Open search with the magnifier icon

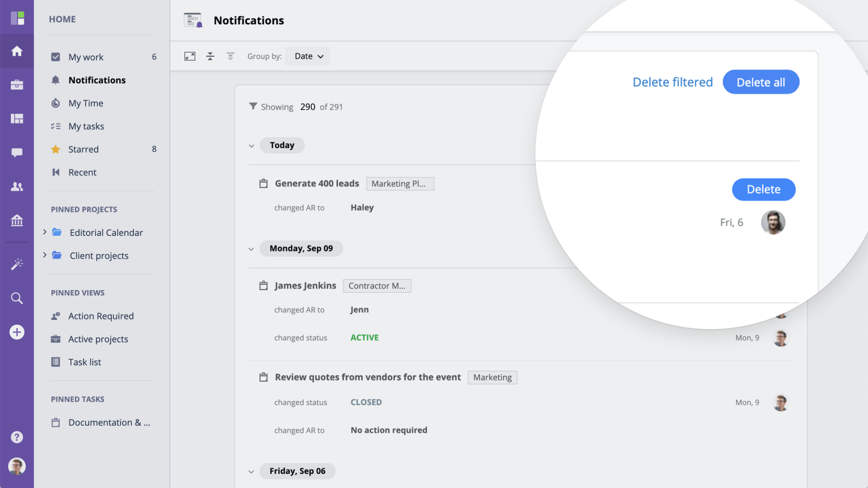click(17, 298)
